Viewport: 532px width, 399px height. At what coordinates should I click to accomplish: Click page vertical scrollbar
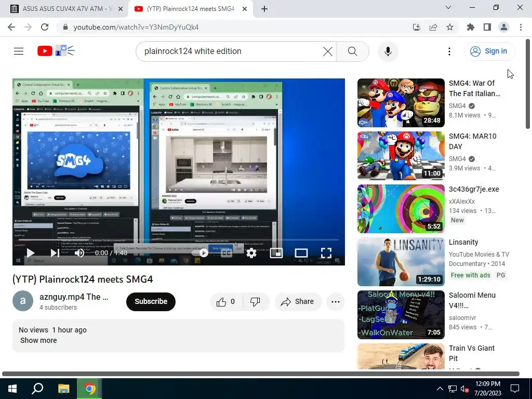pyautogui.click(x=528, y=84)
